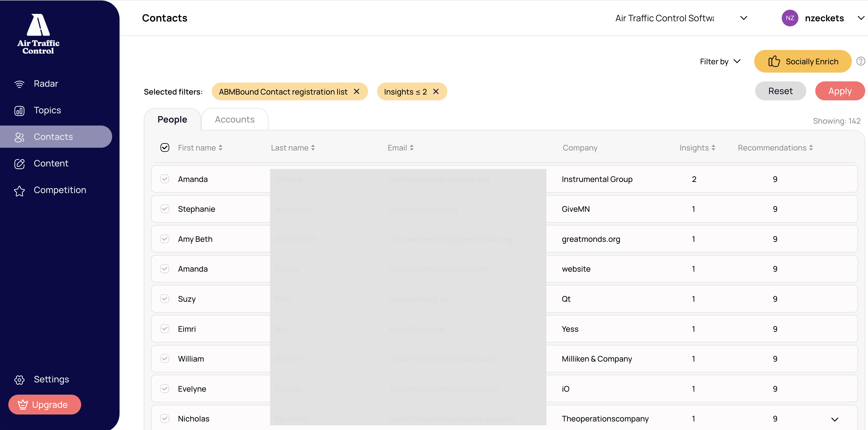Click the Contacts icon in the sidebar
The image size is (868, 430).
click(19, 137)
